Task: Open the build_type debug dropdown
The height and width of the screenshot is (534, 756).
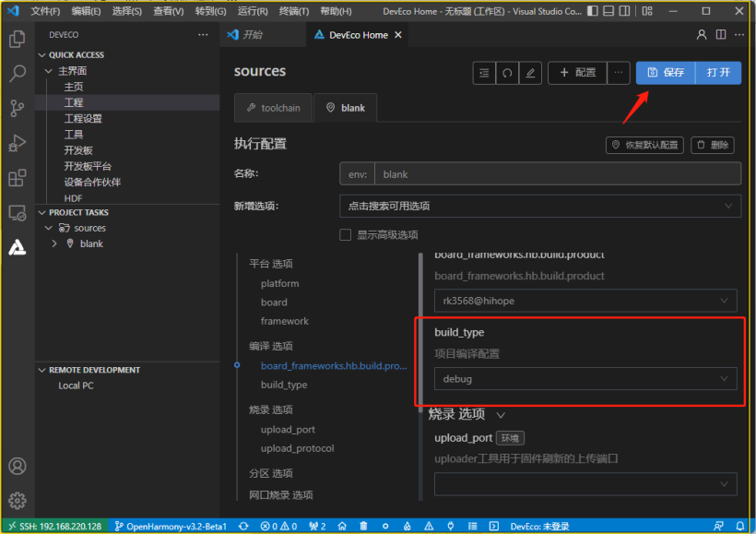Action: (x=585, y=378)
